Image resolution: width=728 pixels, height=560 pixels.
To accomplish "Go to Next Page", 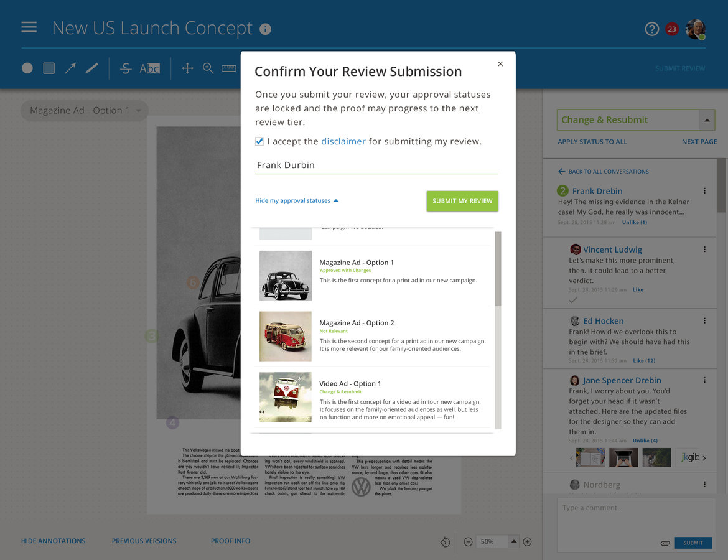I will (x=699, y=142).
